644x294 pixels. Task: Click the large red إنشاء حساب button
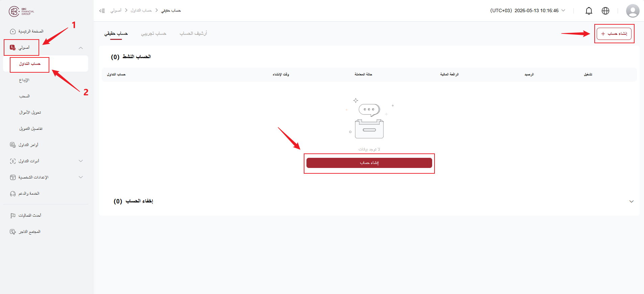pos(369,163)
